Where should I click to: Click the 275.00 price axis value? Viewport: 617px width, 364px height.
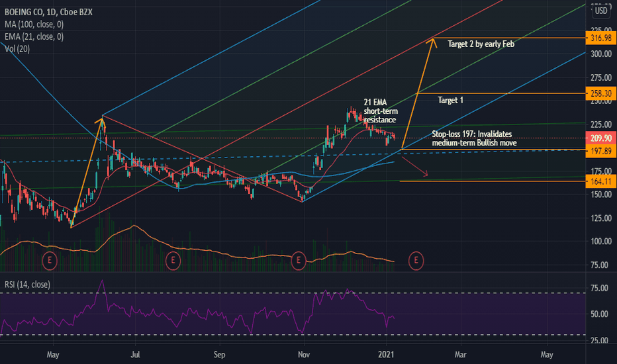[x=601, y=77]
